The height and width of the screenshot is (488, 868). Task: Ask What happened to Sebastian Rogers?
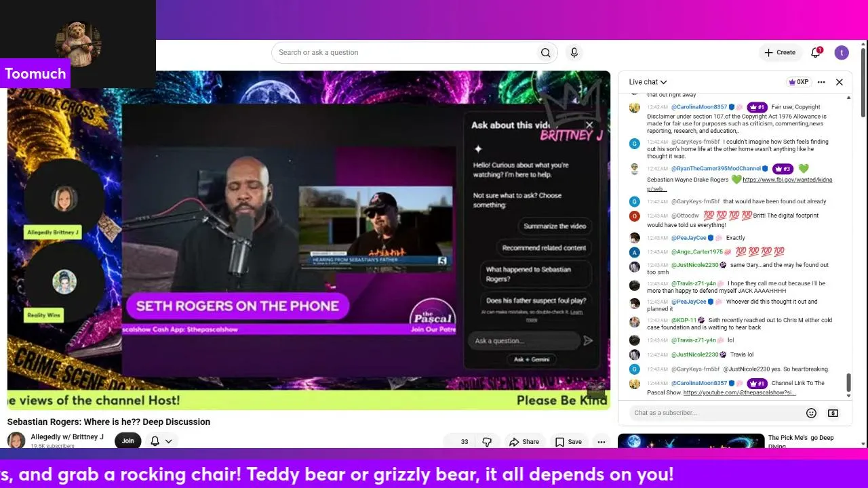click(x=536, y=274)
